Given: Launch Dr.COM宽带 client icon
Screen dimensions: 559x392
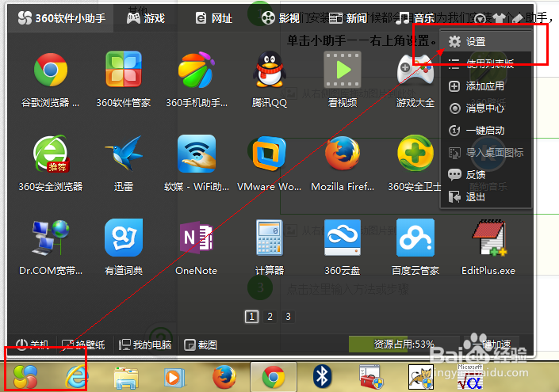Looking at the screenshot, I should pos(51,238).
